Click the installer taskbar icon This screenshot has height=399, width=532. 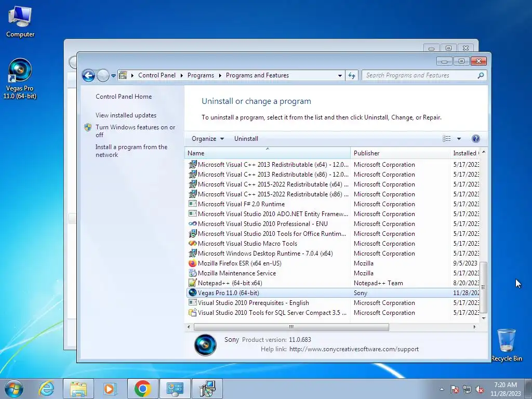[207, 389]
